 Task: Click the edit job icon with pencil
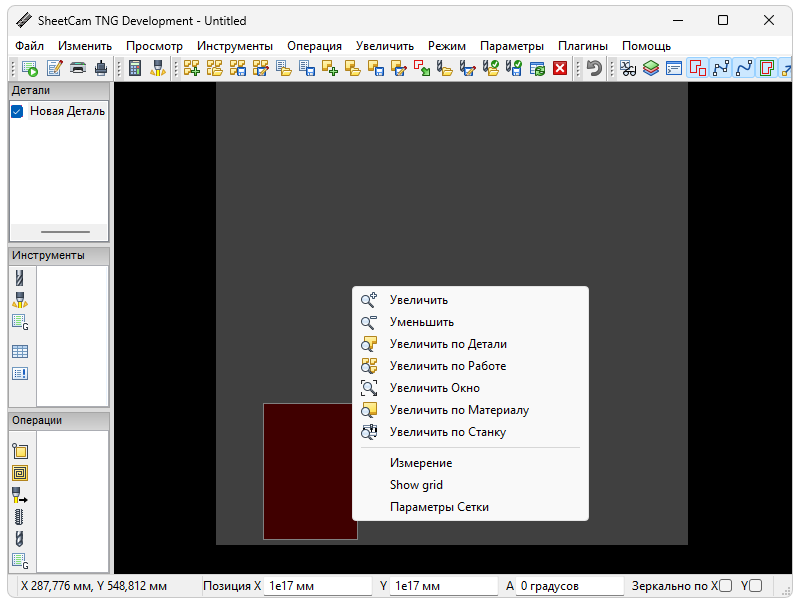[261, 68]
